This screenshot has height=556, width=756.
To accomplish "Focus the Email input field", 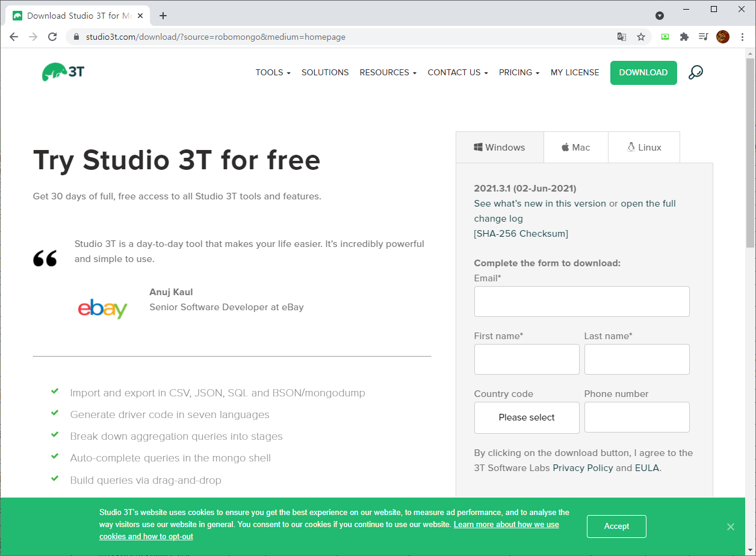I will [581, 301].
